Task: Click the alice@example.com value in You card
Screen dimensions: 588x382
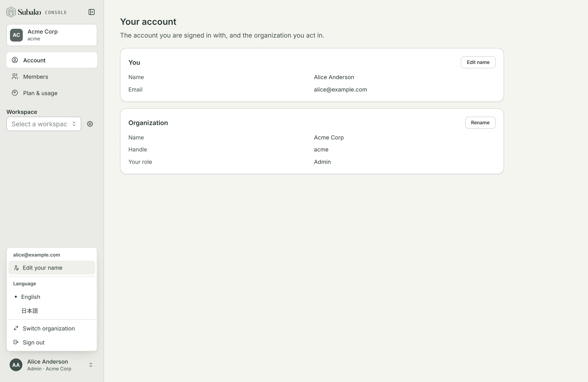Action: click(340, 90)
